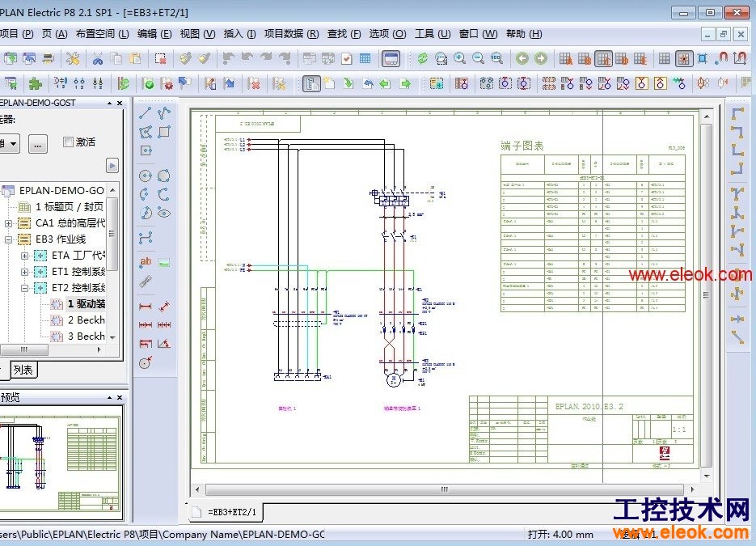
Task: Select the aligned dimension tool
Action: point(164,307)
